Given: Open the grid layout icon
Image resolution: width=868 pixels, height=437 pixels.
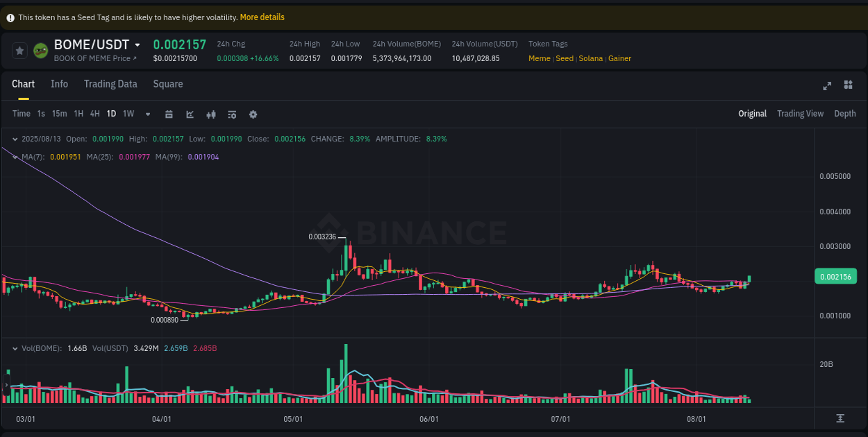Looking at the screenshot, I should (848, 85).
